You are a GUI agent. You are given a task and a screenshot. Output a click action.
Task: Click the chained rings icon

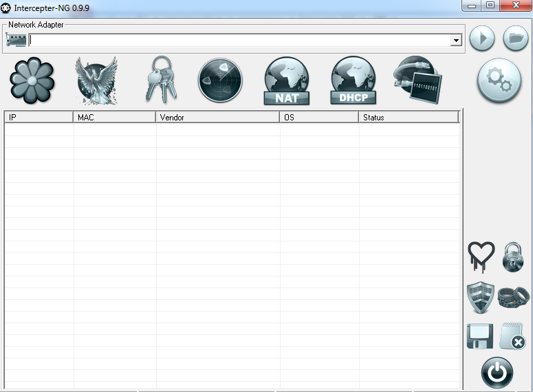pyautogui.click(x=514, y=297)
